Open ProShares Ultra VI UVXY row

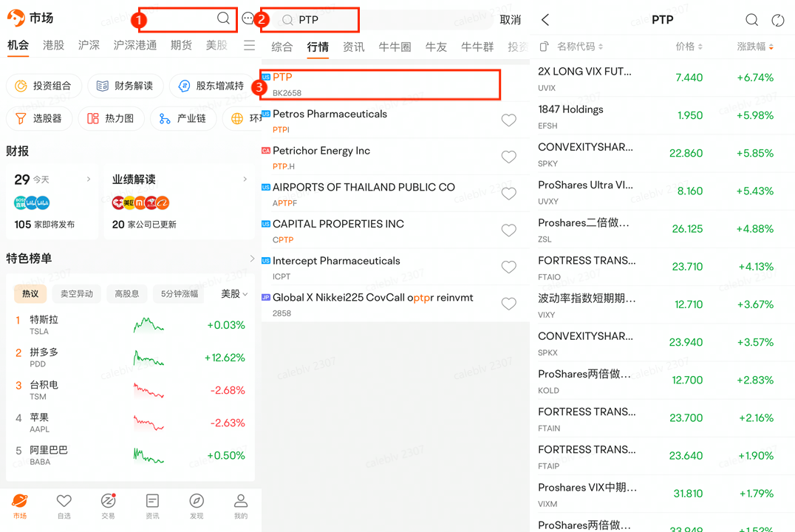(662, 191)
